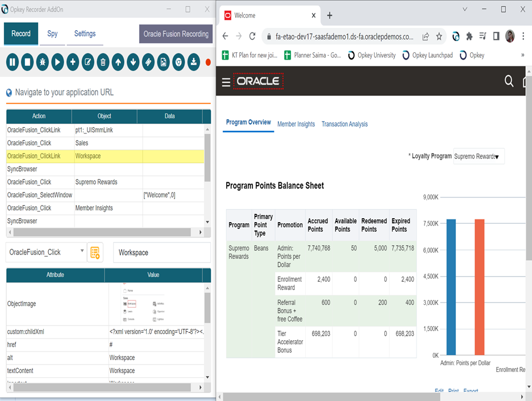Select the OracleFusion_SelectWindow step row
This screenshot has height=401, width=532.
click(105, 195)
